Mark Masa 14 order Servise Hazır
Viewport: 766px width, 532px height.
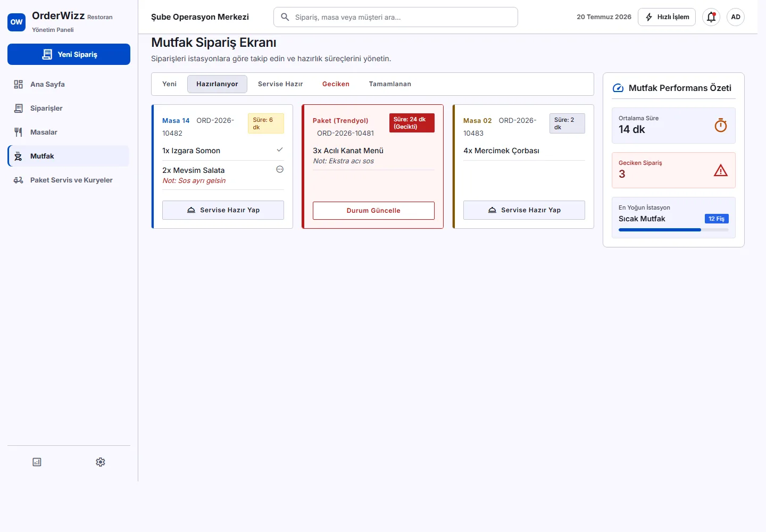click(x=223, y=210)
